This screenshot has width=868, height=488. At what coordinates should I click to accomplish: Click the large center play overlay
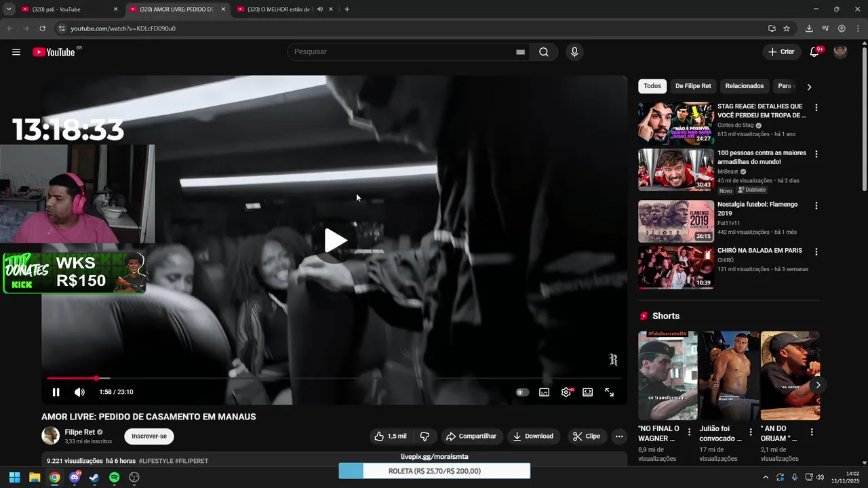[x=335, y=240]
